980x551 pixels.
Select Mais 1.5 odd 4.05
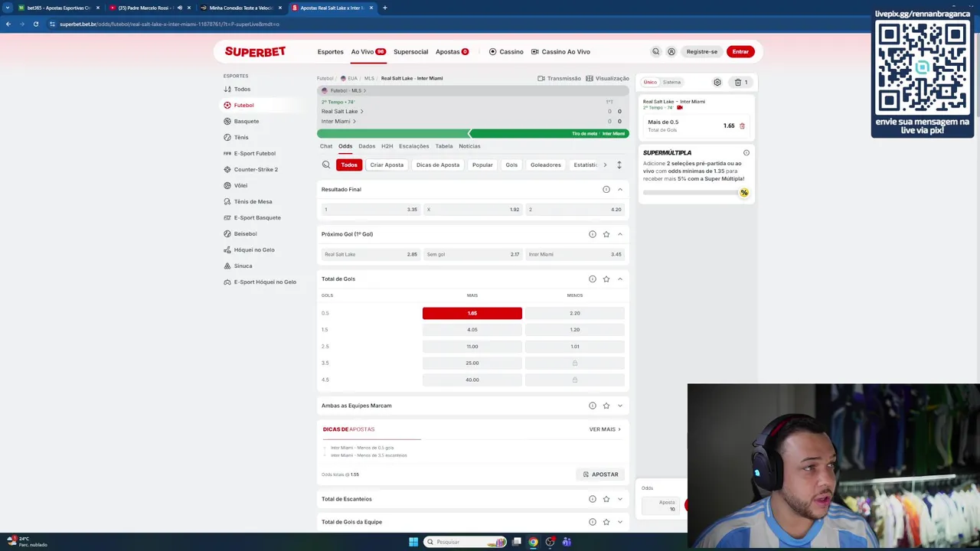472,330
